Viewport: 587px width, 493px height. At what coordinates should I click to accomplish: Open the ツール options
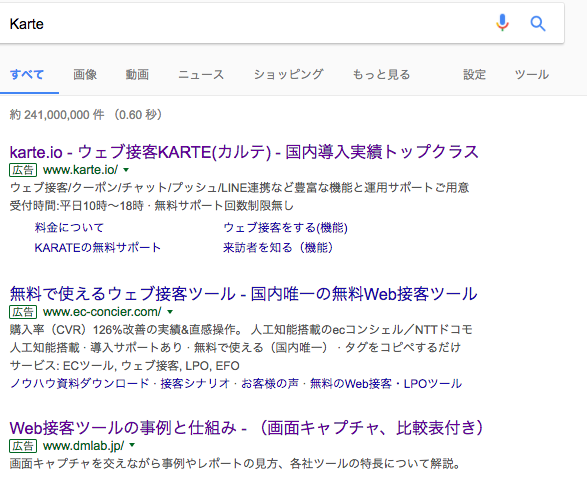(532, 74)
